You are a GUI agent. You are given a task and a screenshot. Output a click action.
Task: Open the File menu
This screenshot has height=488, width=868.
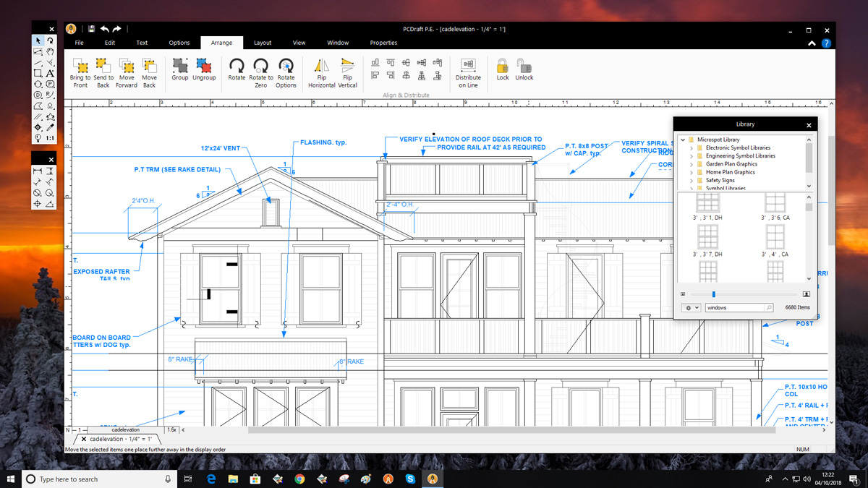point(80,43)
